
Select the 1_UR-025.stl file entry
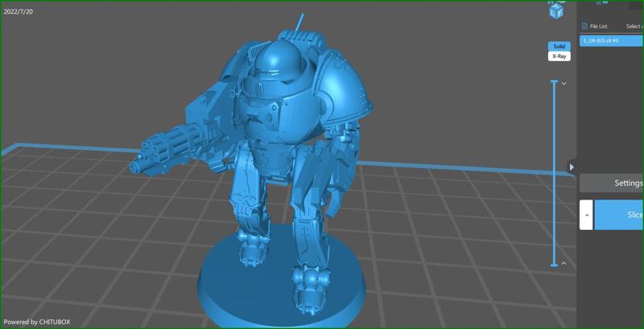click(x=612, y=40)
